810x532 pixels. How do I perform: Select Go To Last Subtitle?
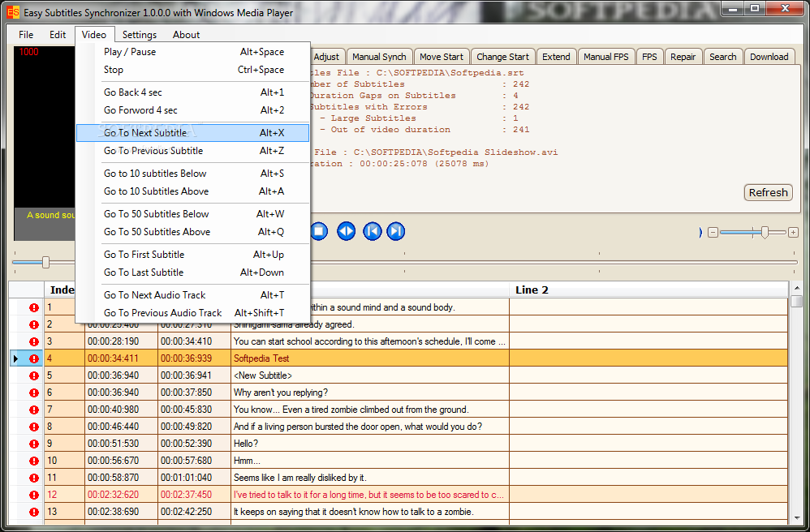click(192, 272)
